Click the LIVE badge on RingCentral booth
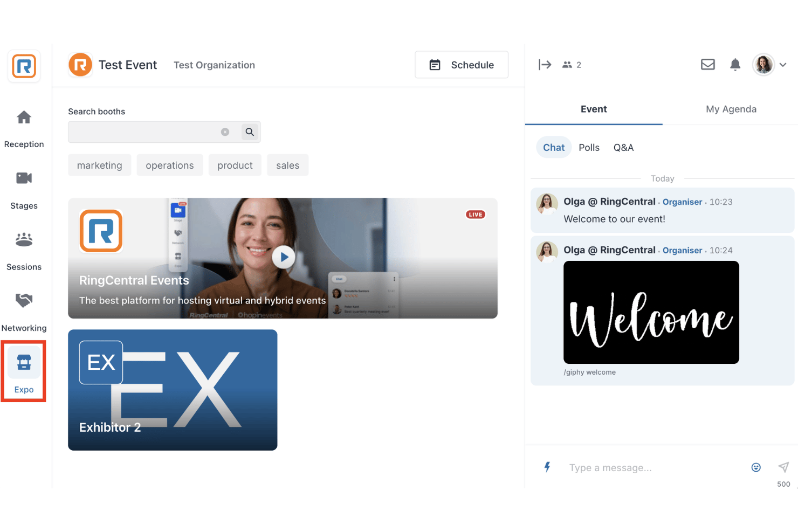 tap(476, 215)
